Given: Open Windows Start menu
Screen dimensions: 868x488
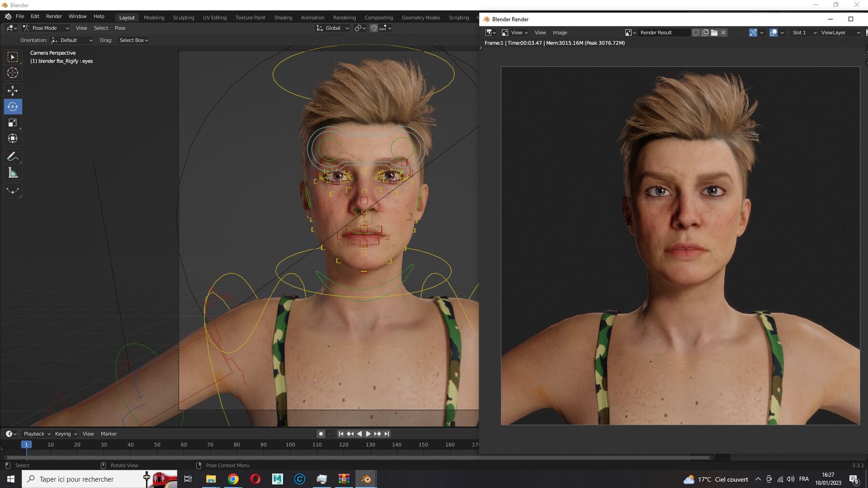Looking at the screenshot, I should pos(11,479).
